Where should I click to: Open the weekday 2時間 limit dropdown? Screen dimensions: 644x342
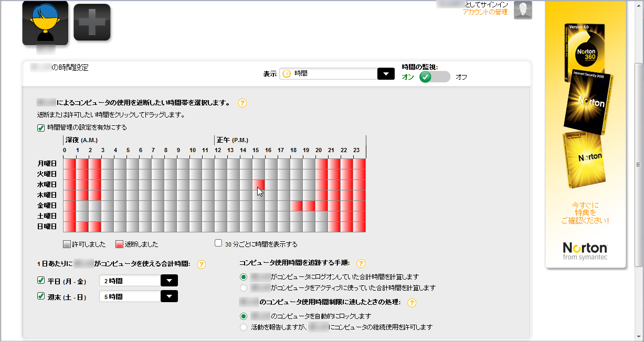(170, 280)
